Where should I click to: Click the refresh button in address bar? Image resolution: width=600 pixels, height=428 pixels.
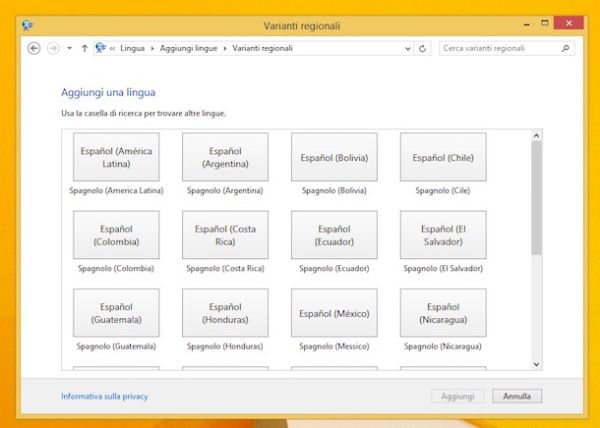(x=423, y=48)
